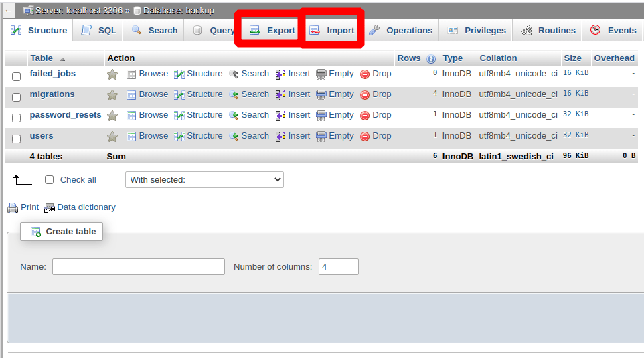The height and width of the screenshot is (358, 644).
Task: Click 'Database: backup' breadcrumb link
Action: pos(179,11)
